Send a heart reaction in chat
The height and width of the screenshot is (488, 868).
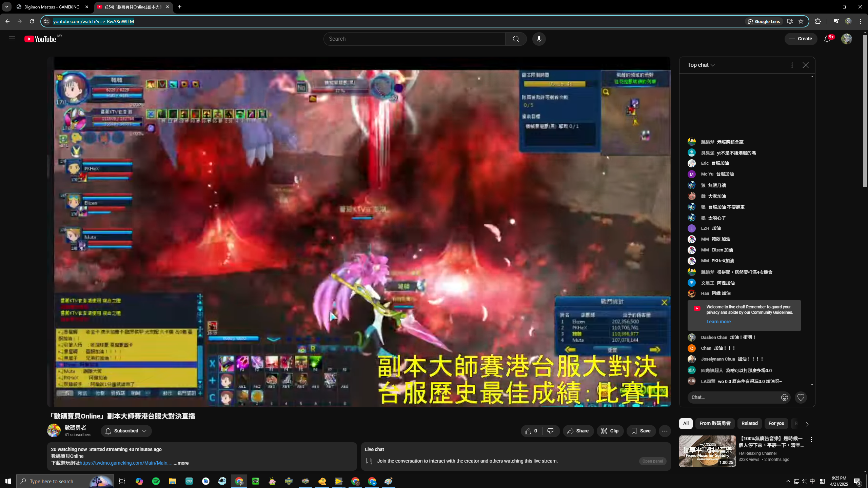[801, 397]
